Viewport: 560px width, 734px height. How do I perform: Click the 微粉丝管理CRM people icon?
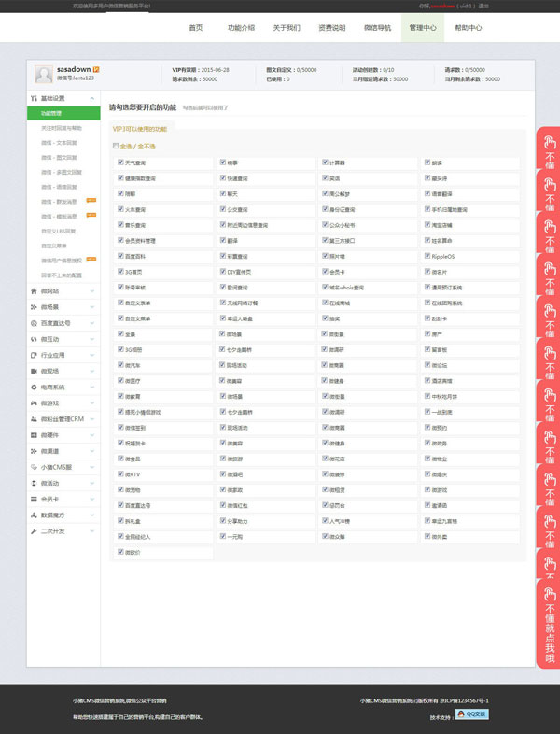click(34, 419)
